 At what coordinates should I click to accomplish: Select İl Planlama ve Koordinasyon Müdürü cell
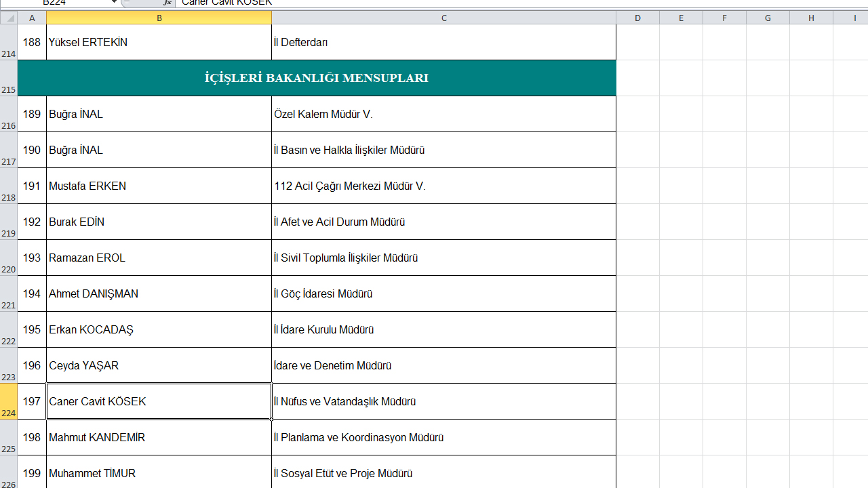(443, 437)
